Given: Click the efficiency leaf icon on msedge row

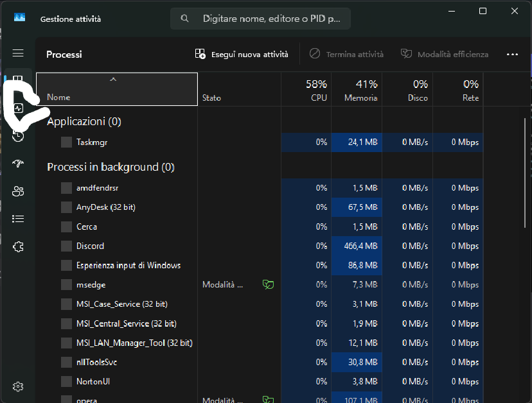Looking at the screenshot, I should tap(268, 284).
